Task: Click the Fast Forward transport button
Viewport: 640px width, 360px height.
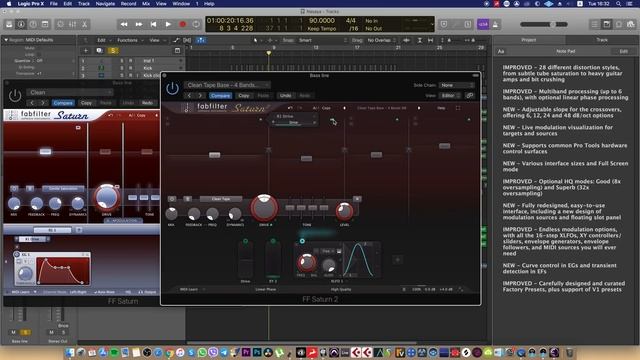Action: click(x=139, y=24)
